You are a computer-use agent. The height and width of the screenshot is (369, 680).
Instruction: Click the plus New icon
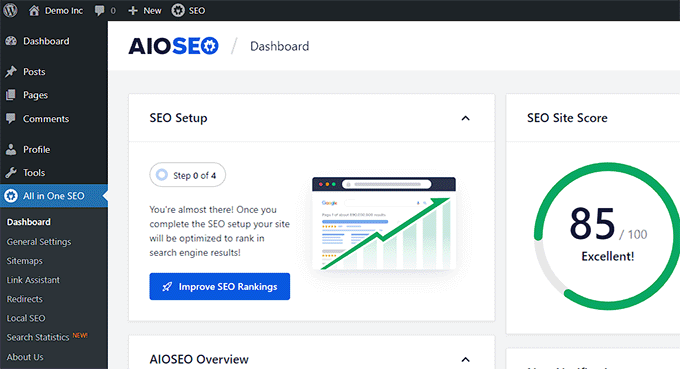click(133, 10)
